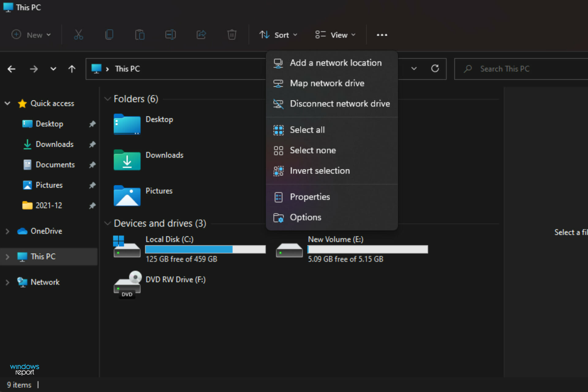Click the Map network drive icon
This screenshot has width=588, height=392.
pyautogui.click(x=278, y=83)
